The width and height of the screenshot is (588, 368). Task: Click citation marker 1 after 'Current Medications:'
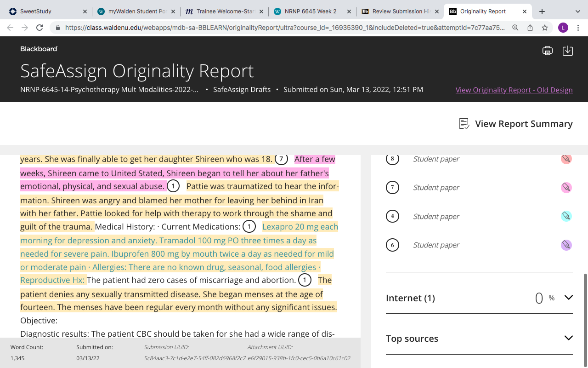click(x=249, y=226)
